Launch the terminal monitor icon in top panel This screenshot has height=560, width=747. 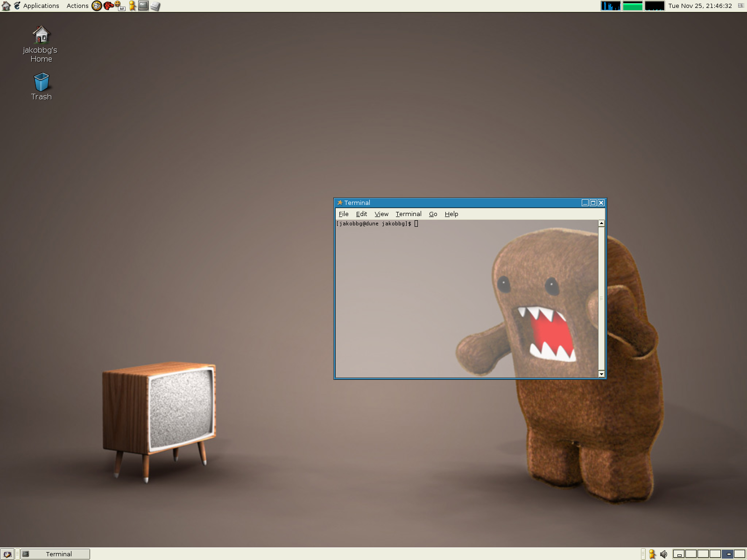click(143, 6)
